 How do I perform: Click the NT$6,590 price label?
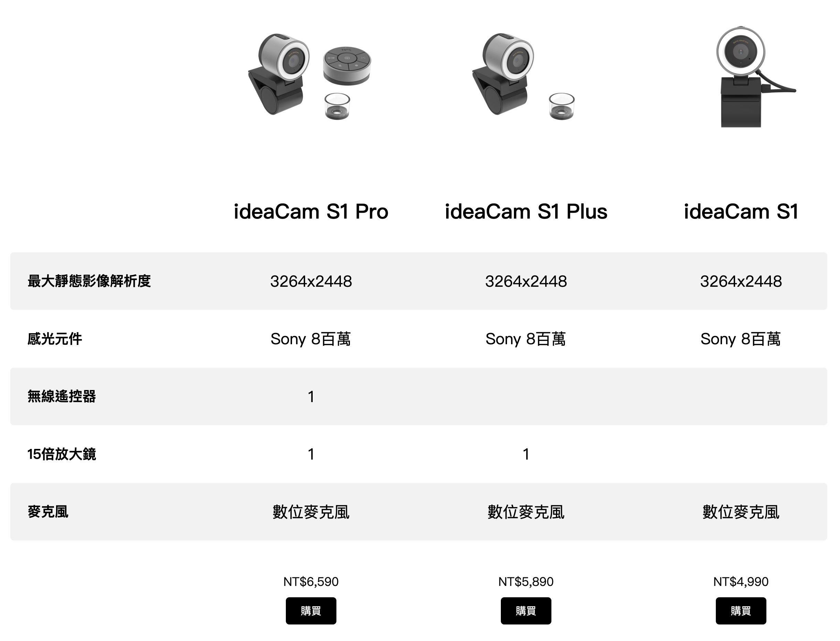[311, 581]
